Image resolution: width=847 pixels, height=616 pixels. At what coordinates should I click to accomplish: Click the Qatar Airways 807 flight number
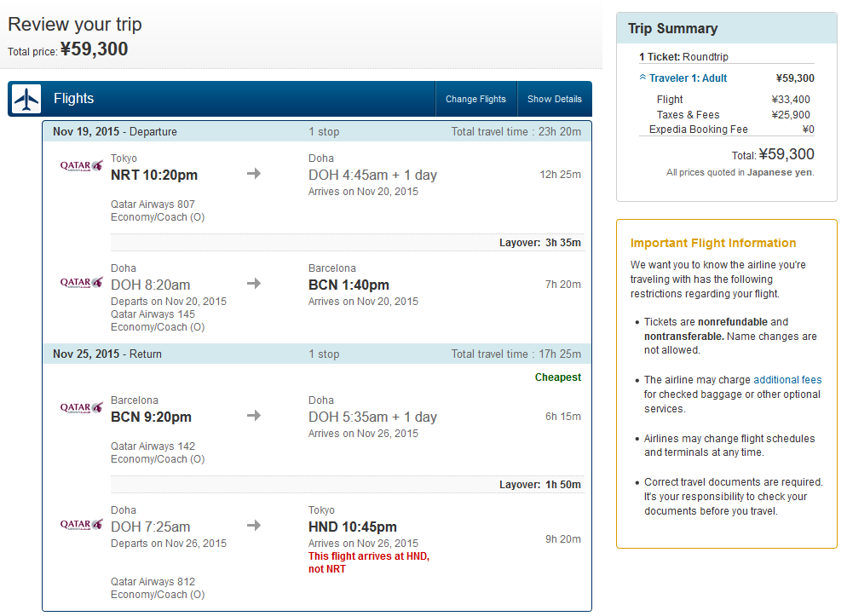point(153,204)
